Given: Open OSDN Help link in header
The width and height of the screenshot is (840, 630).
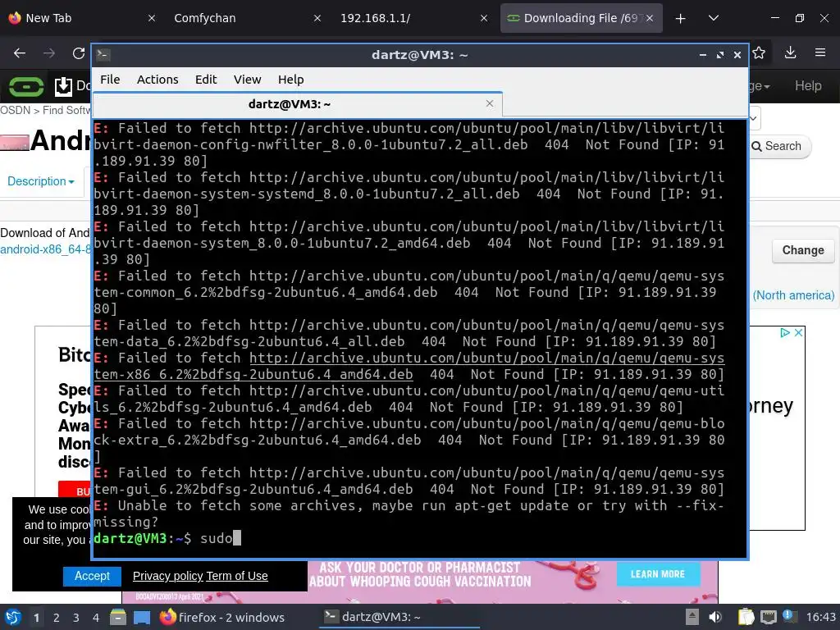Looking at the screenshot, I should (808, 85).
